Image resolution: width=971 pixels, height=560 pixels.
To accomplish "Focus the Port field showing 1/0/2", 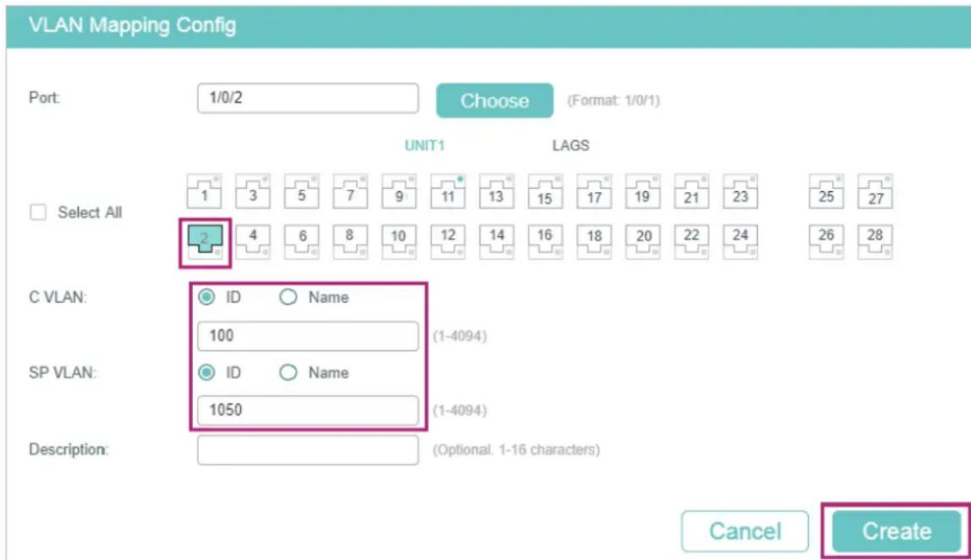I will coord(308,98).
